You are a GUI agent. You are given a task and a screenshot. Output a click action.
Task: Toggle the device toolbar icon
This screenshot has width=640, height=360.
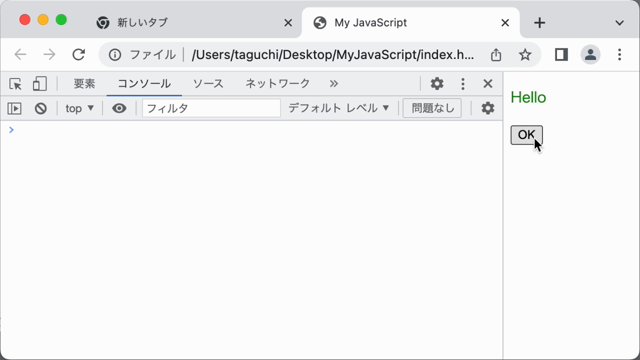[x=40, y=84]
